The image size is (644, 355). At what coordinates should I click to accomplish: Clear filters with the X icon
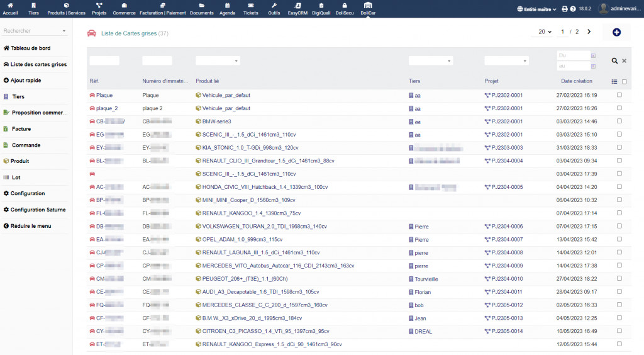pyautogui.click(x=625, y=61)
